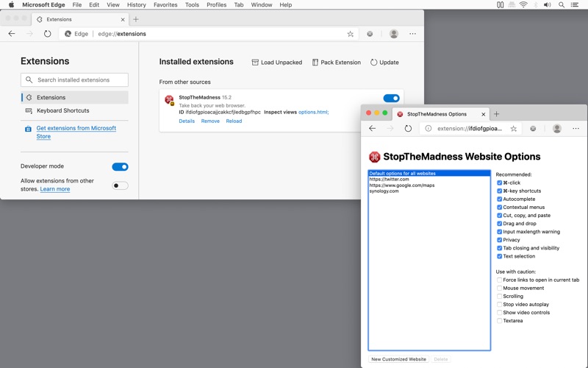Uncheck the ⌘-click option
Image resolution: width=588 pixels, height=368 pixels.
coord(500,183)
